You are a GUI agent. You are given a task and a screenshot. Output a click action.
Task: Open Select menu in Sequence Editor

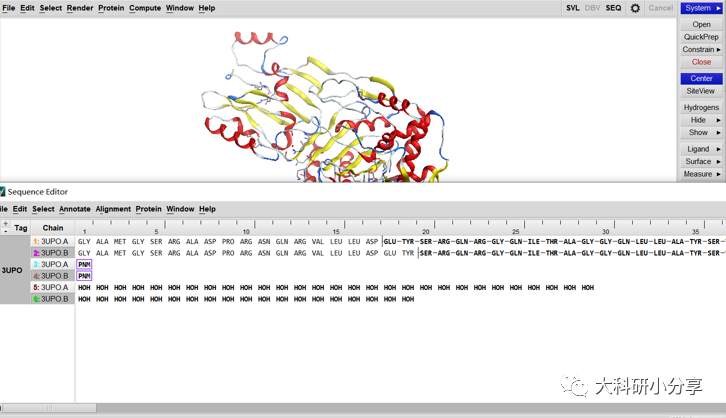(43, 209)
